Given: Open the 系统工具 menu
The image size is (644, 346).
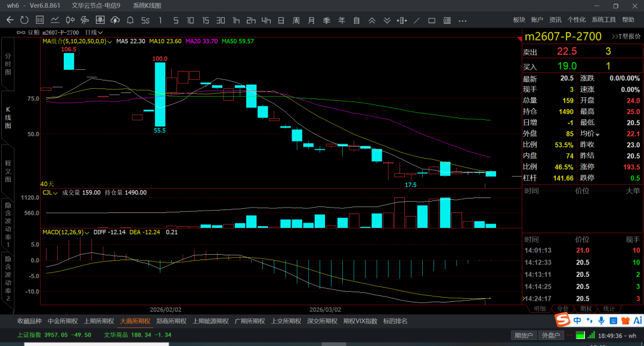Looking at the screenshot, I should (603, 20).
